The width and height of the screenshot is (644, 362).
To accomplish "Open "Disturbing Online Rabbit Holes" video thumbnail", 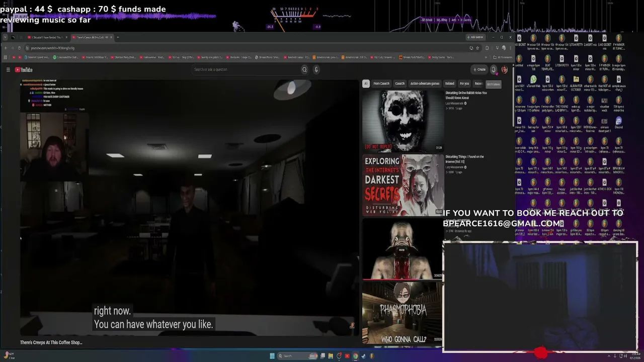I will pyautogui.click(x=403, y=121).
